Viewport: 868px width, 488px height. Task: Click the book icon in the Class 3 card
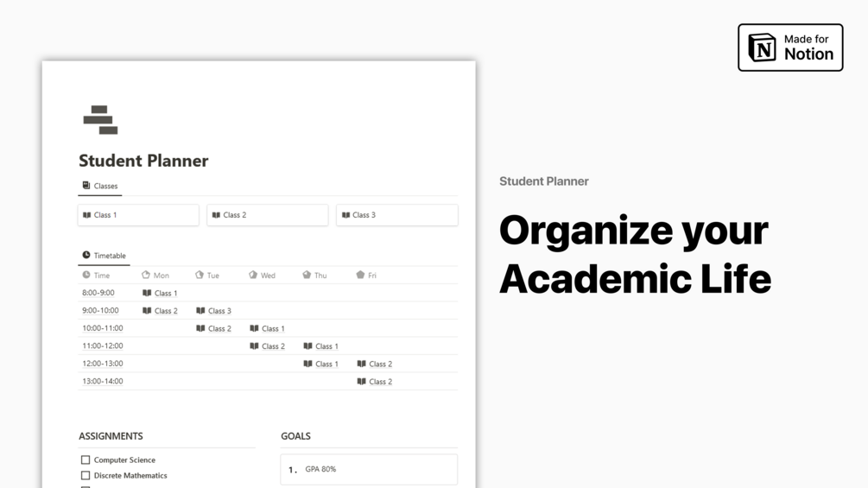click(346, 215)
